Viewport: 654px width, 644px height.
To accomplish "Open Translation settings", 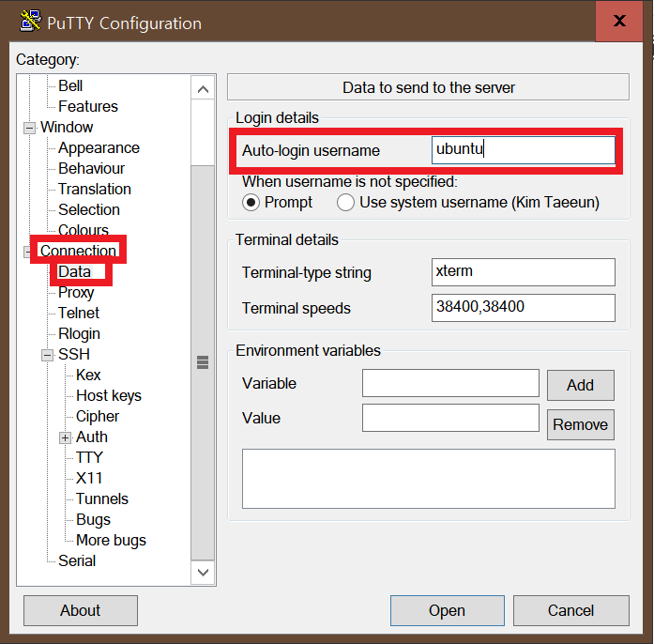I will 94,189.
